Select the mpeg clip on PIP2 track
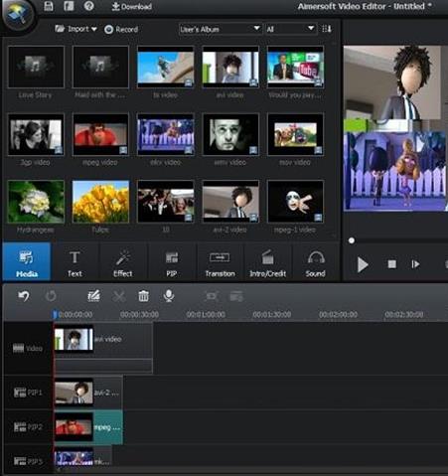Screen dimensions: 448x476 click(88, 427)
